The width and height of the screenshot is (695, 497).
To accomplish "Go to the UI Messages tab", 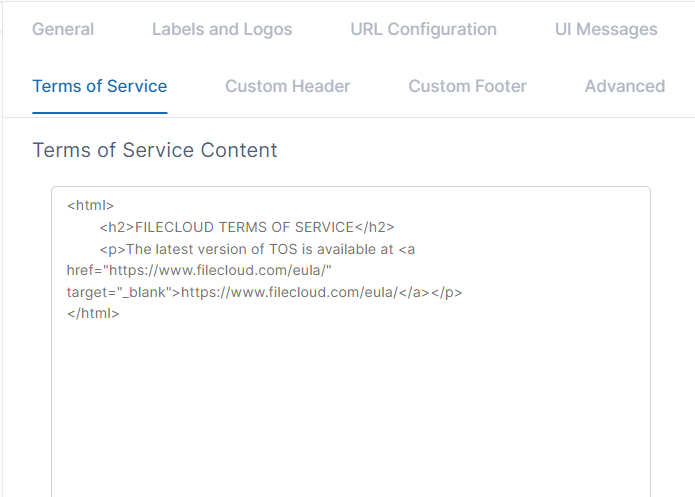I will coord(606,29).
